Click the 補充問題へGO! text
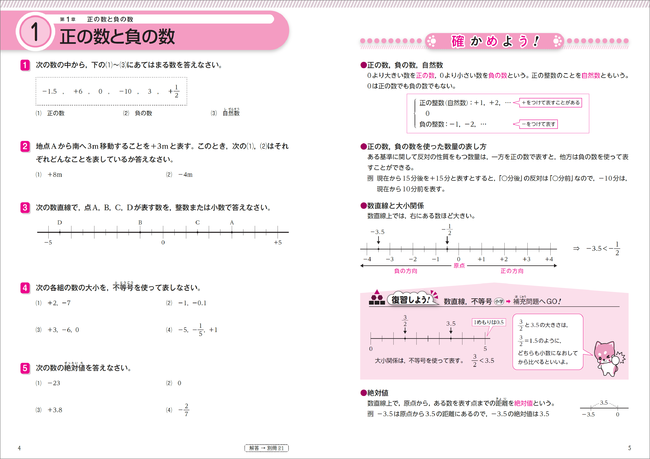 pos(537,301)
